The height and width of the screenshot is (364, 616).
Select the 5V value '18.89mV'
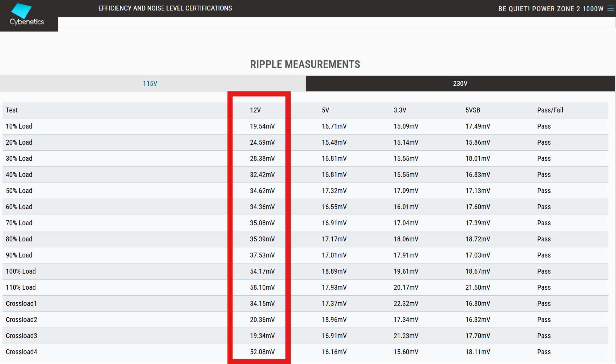click(x=334, y=271)
